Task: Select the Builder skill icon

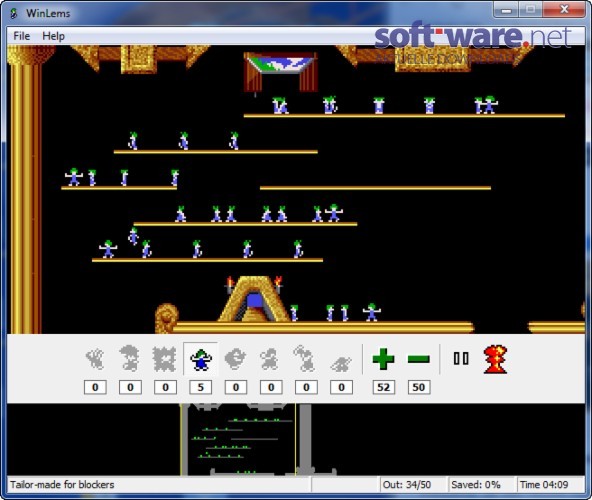Action: [x=235, y=359]
